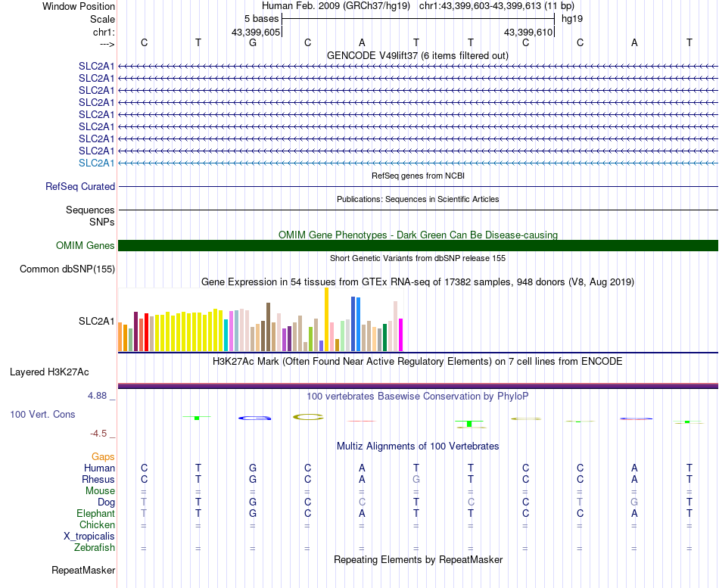
Task: Click the Human Feb. 2009 (GRCh37/hg19) assembly text
Action: pyautogui.click(x=335, y=6)
